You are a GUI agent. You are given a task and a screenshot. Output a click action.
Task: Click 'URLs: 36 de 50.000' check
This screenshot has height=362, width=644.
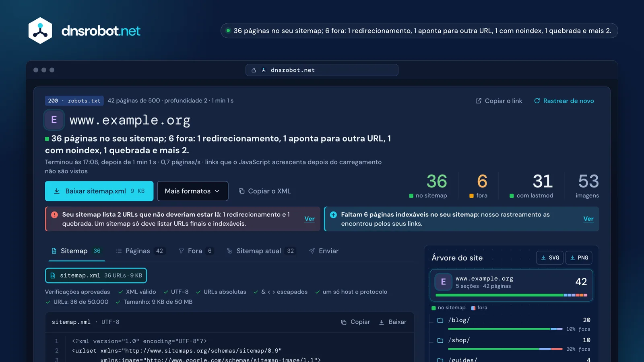pyautogui.click(x=77, y=302)
